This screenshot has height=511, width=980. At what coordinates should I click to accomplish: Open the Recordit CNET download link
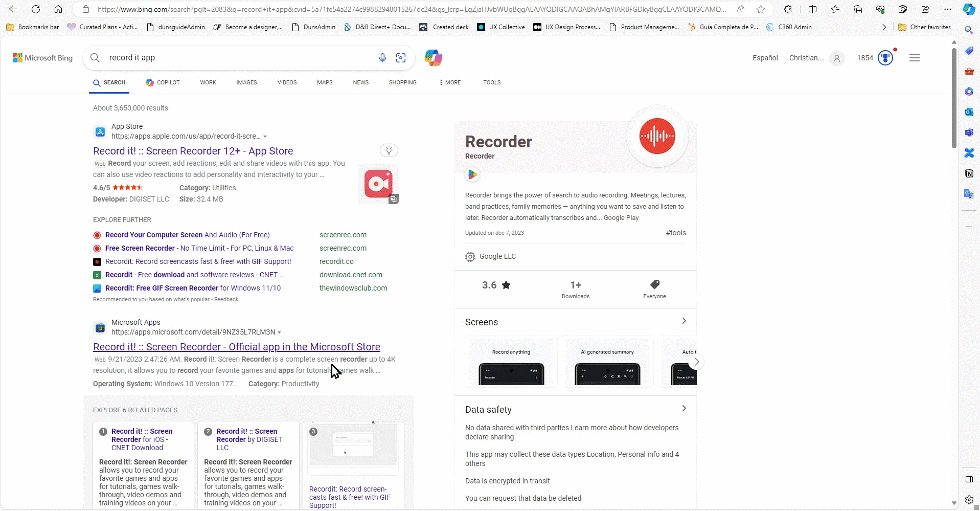click(194, 275)
